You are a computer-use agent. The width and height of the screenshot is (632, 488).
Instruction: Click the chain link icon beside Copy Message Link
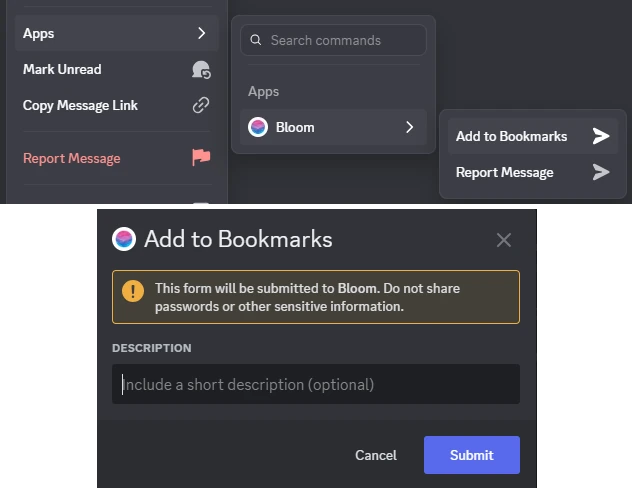[x=201, y=105]
